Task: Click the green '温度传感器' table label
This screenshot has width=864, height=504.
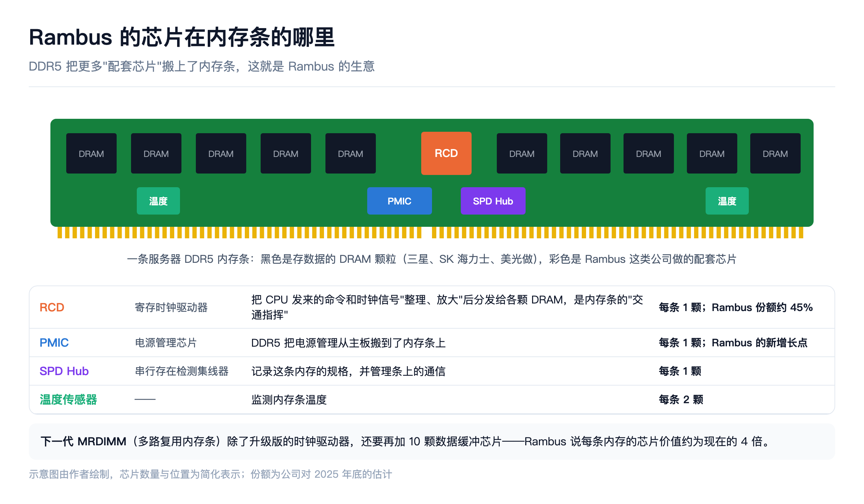Action: point(68,400)
